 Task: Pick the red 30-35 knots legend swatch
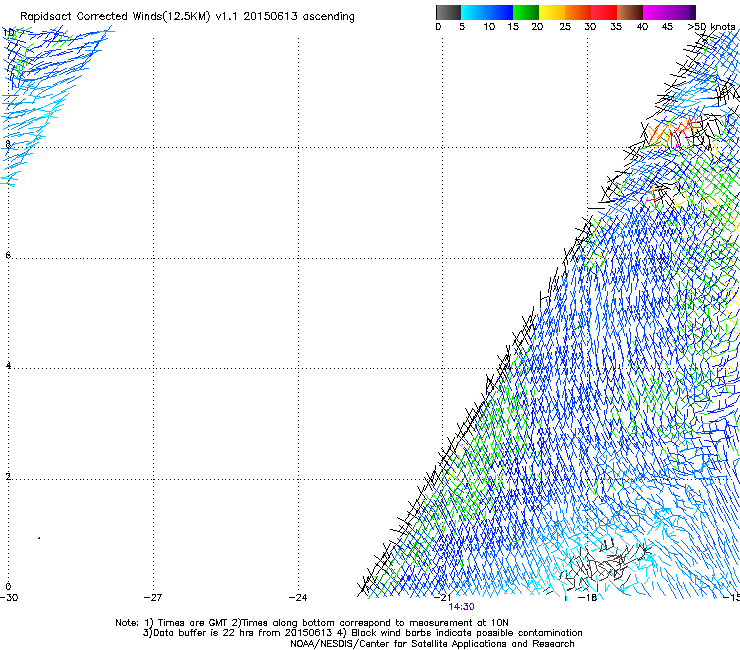[604, 12]
